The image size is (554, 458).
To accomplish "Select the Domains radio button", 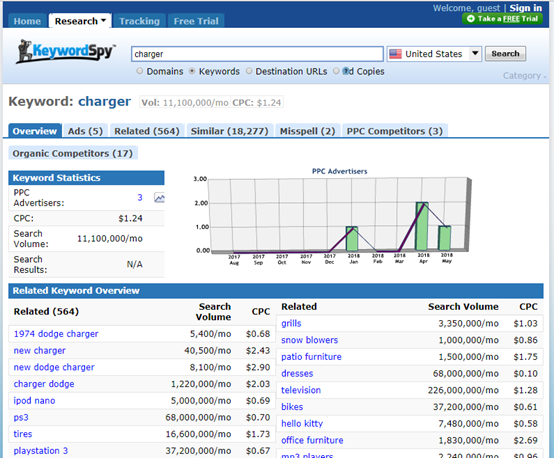I will coord(140,71).
